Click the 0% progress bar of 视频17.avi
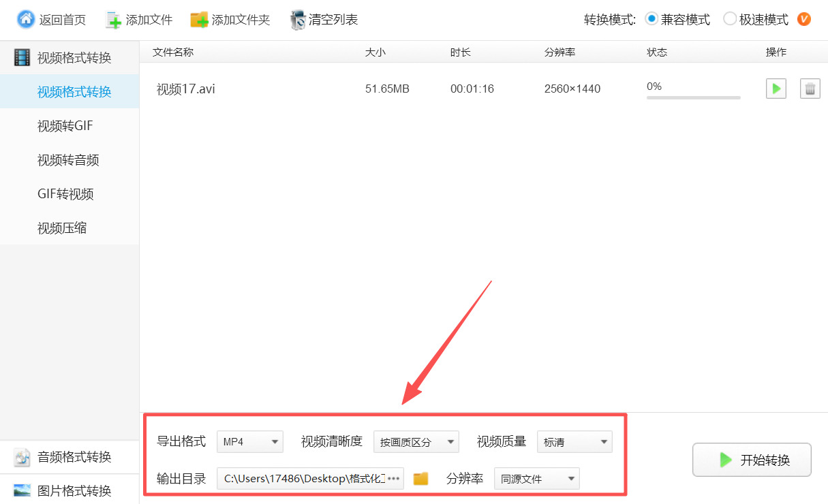This screenshot has width=828, height=504. (x=693, y=97)
